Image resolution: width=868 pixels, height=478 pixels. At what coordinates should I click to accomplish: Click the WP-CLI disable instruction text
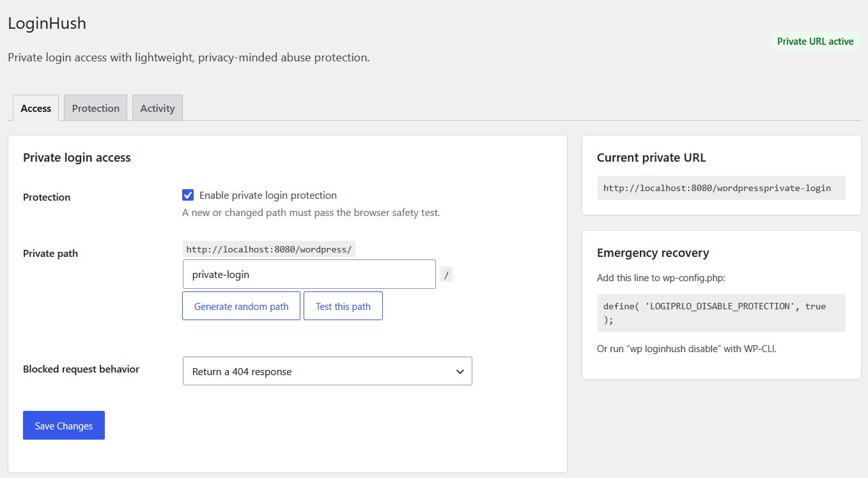coord(686,349)
